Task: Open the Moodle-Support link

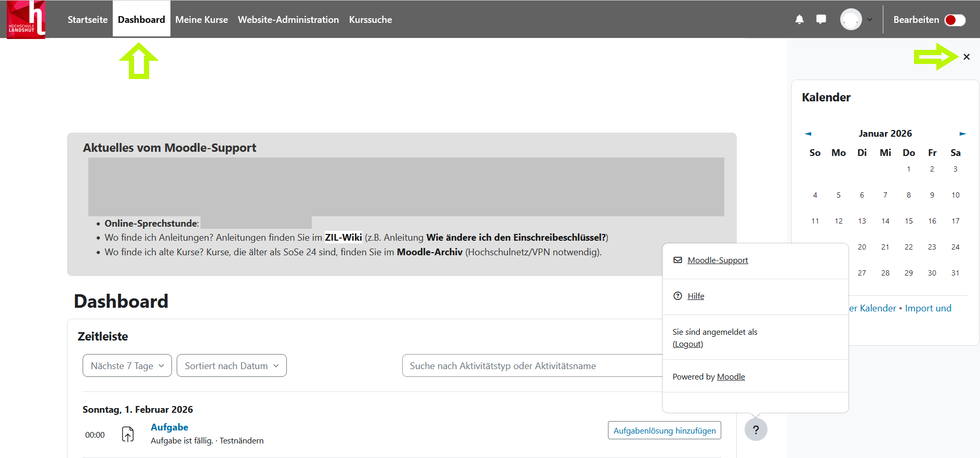Action: 718,260
